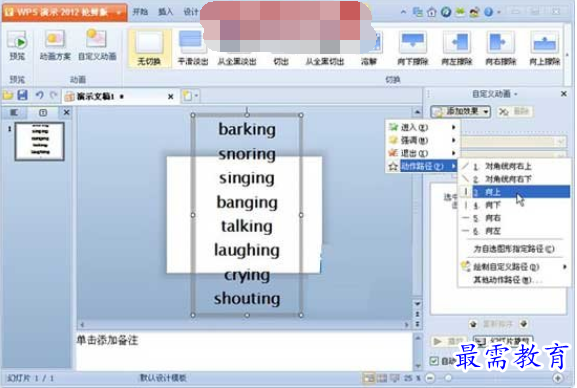
Task: Apply the 向上擦除 wipe up transition
Action: tap(545, 48)
